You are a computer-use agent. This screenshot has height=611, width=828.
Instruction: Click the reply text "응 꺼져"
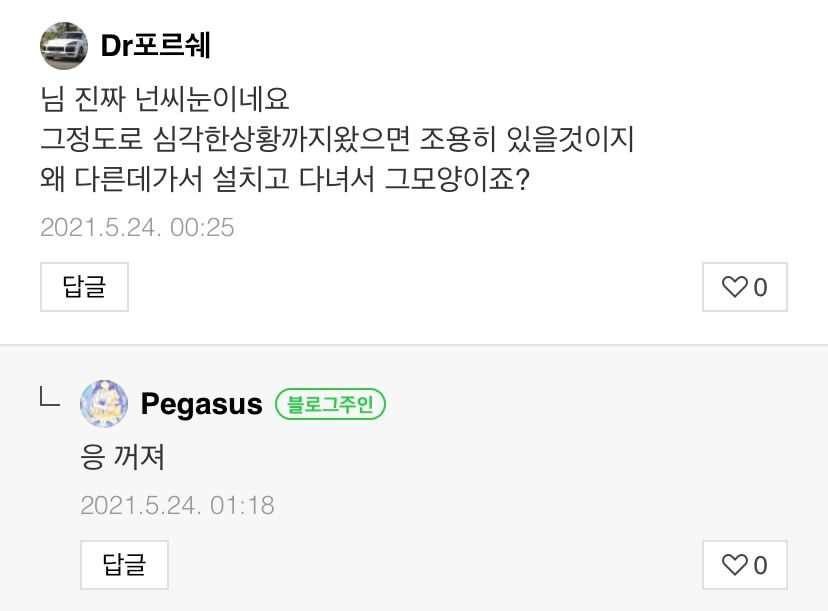[122, 457]
